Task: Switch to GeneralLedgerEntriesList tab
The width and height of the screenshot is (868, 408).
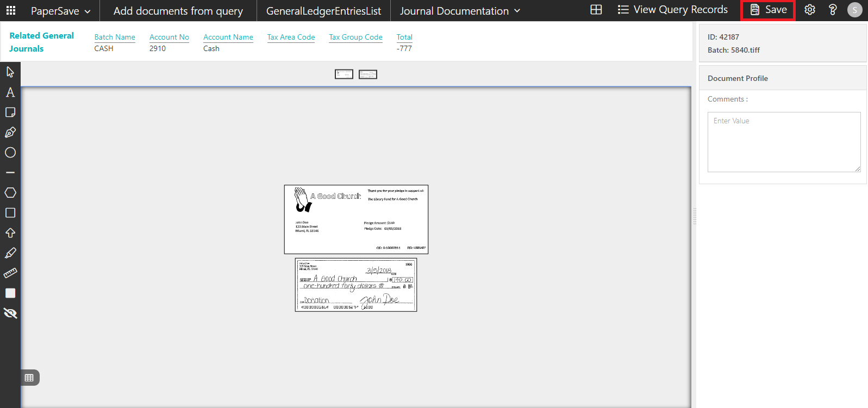Action: click(x=323, y=11)
